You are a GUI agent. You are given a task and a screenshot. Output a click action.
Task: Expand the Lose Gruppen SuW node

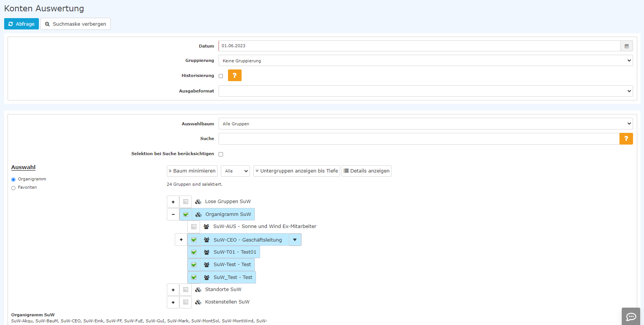pos(173,202)
